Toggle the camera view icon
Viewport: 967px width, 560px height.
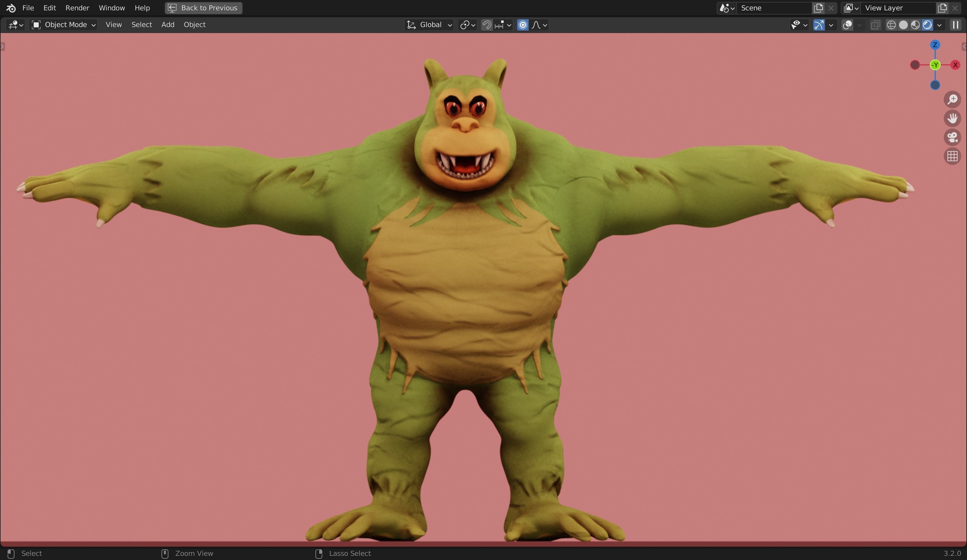(953, 137)
